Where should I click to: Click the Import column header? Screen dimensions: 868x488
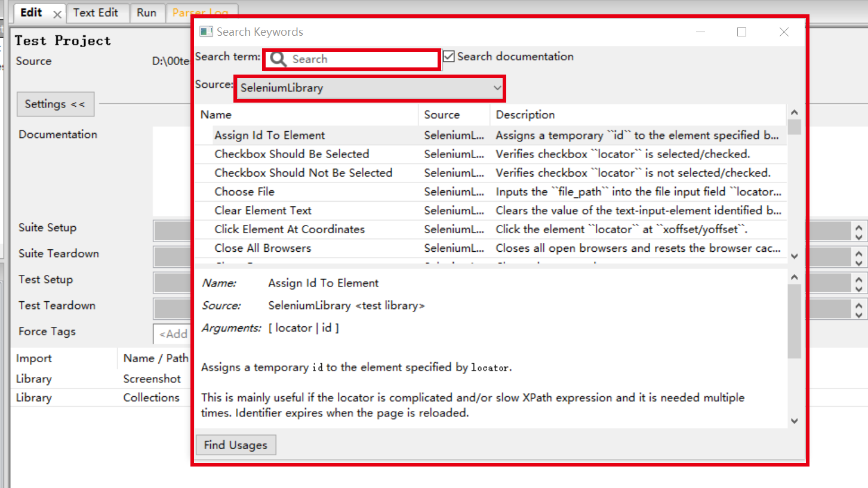coord(64,359)
